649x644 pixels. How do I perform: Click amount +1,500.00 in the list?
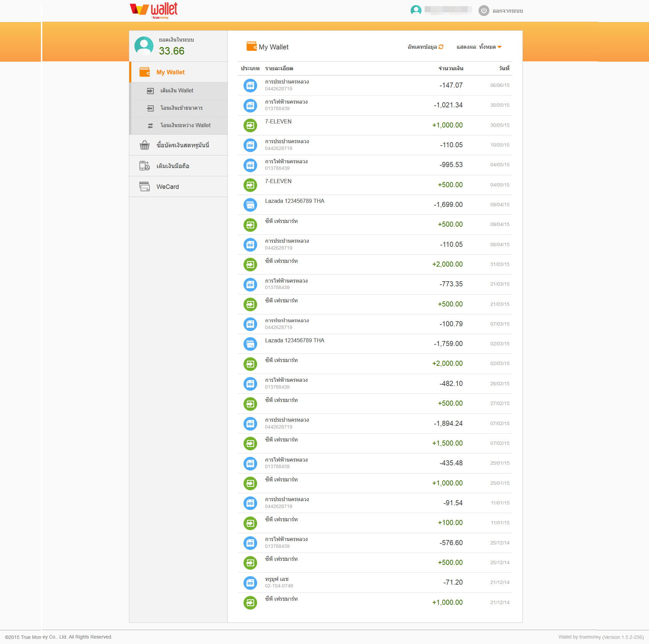[447, 443]
